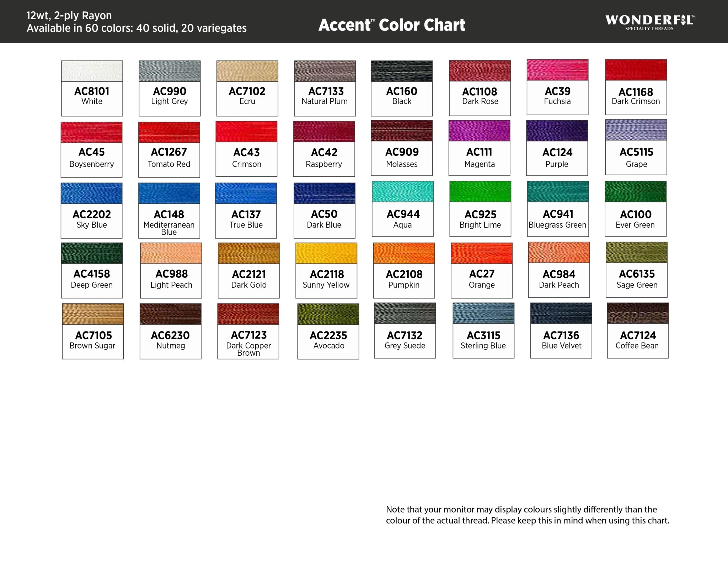Select the AC2121 Dark Gold swatch
This screenshot has height=563, width=728.
(249, 271)
